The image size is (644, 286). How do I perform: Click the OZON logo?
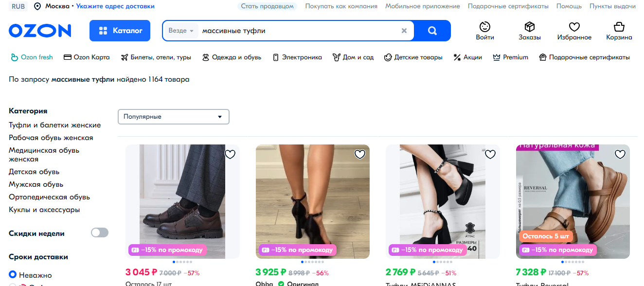(x=39, y=31)
